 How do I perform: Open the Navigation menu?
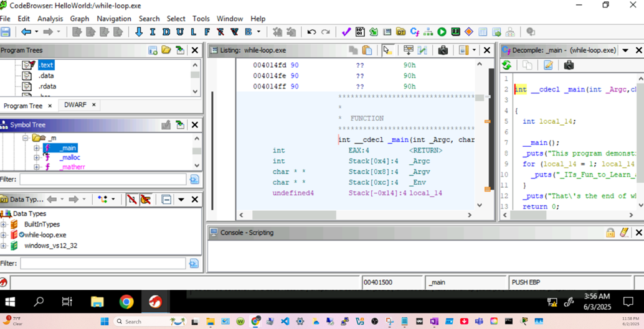[114, 19]
